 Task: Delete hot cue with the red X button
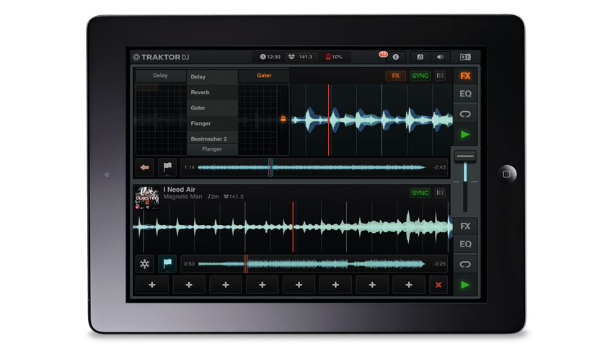438,285
